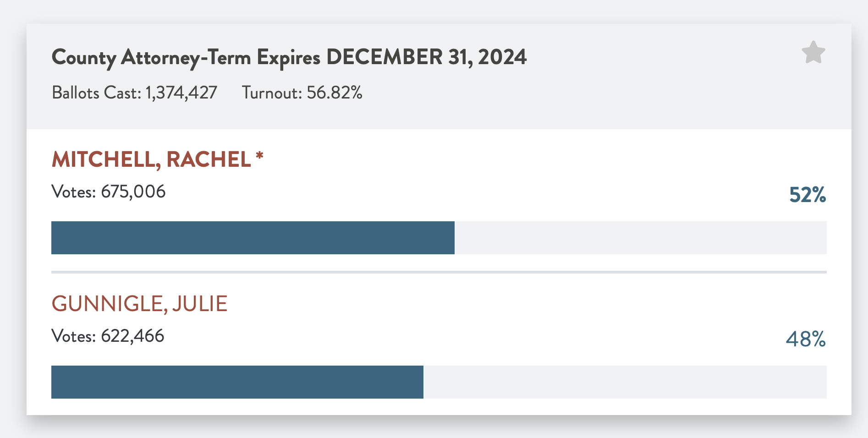Click the 48% percentage label
This screenshot has height=438, width=868.
[806, 339]
